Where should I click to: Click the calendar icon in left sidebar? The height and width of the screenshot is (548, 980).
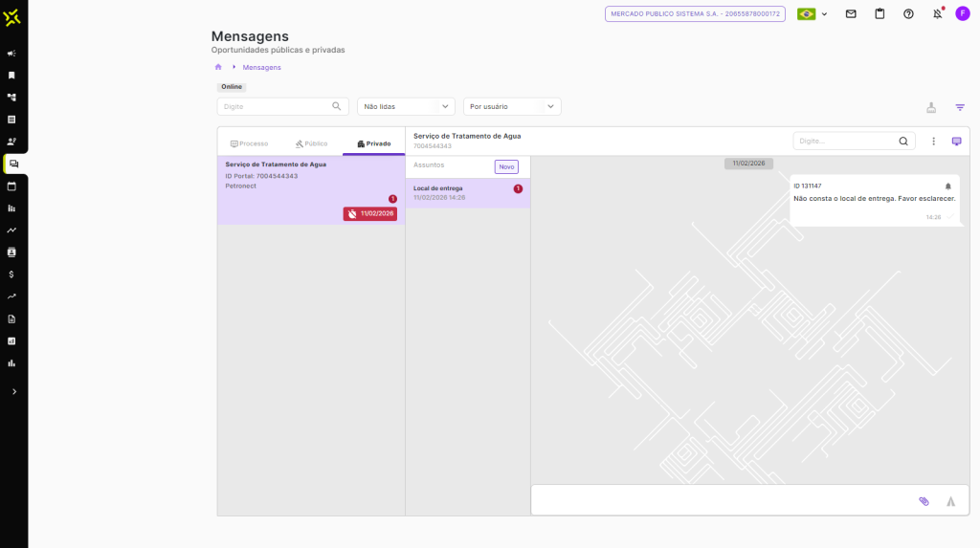12,186
